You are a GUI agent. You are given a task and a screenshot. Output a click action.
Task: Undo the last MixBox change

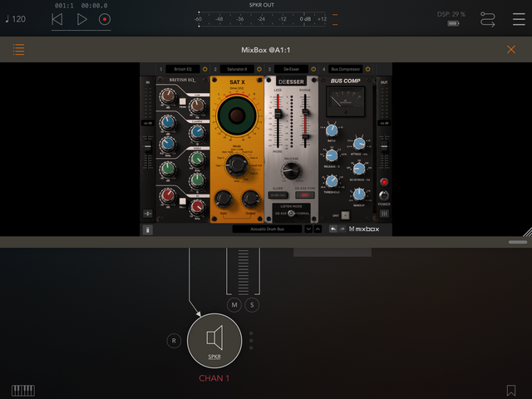(x=333, y=229)
